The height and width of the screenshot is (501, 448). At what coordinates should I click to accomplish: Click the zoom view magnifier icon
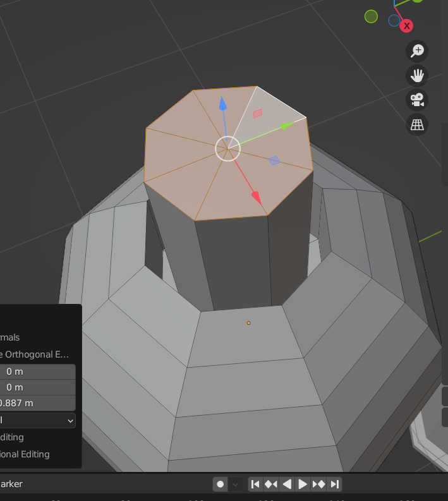(x=417, y=51)
